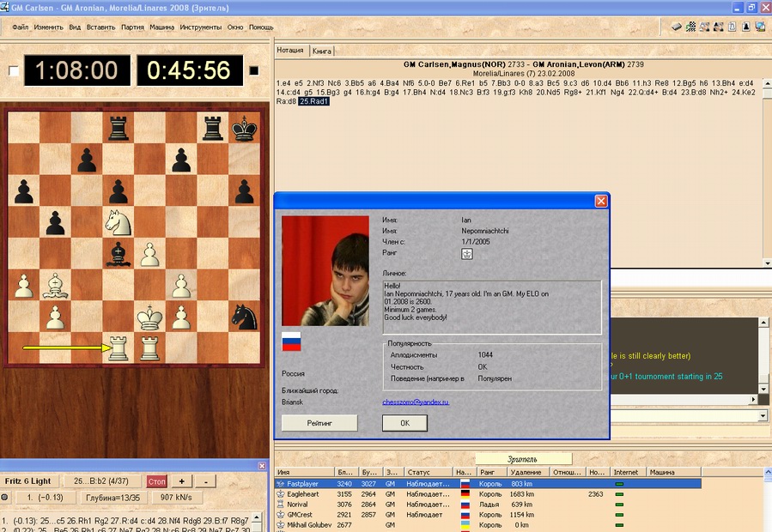This screenshot has width=772, height=532.
Task: Increase engine lines with the + button
Action: (x=181, y=481)
